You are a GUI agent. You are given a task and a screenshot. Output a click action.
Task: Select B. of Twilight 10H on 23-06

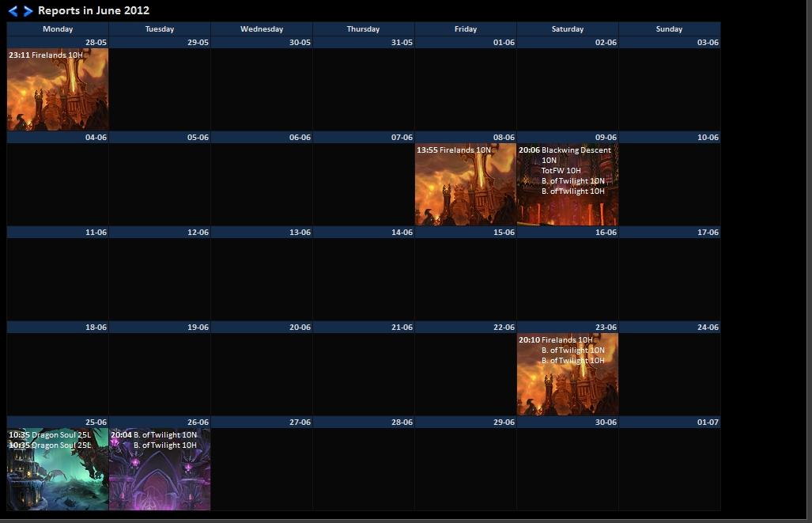(572, 361)
